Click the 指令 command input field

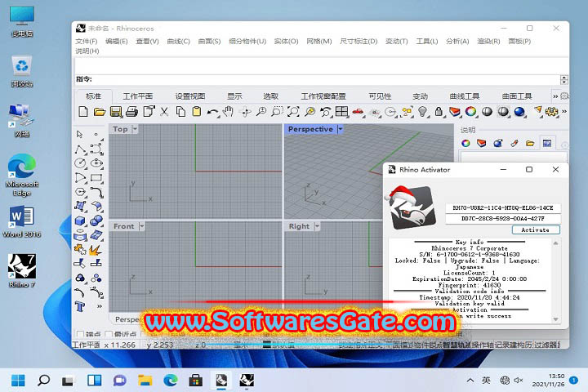pos(326,79)
